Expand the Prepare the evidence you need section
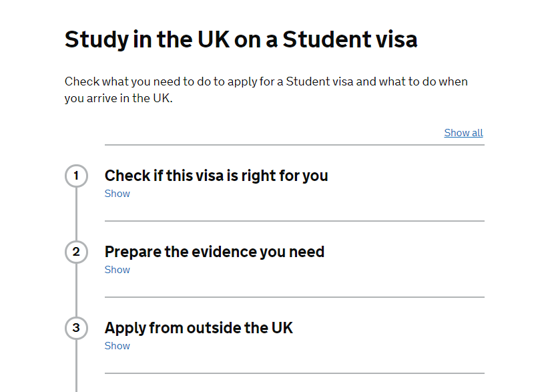 coord(214,252)
